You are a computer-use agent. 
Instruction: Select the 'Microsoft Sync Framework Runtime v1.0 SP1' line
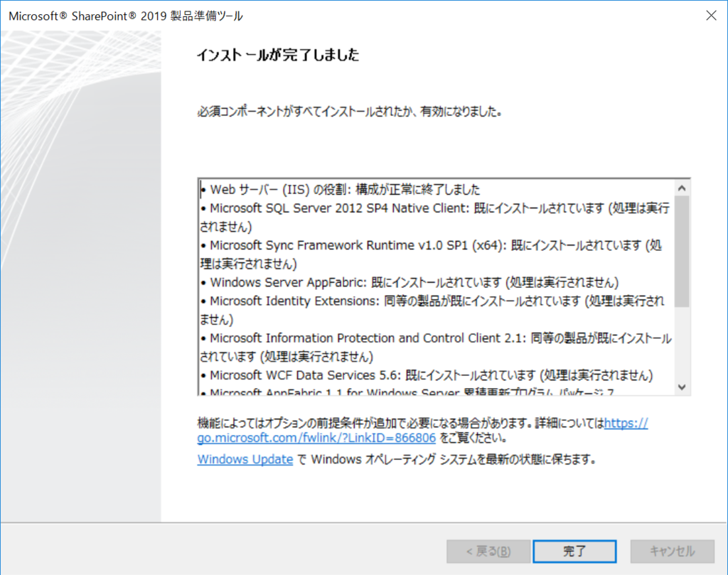pyautogui.click(x=432, y=254)
